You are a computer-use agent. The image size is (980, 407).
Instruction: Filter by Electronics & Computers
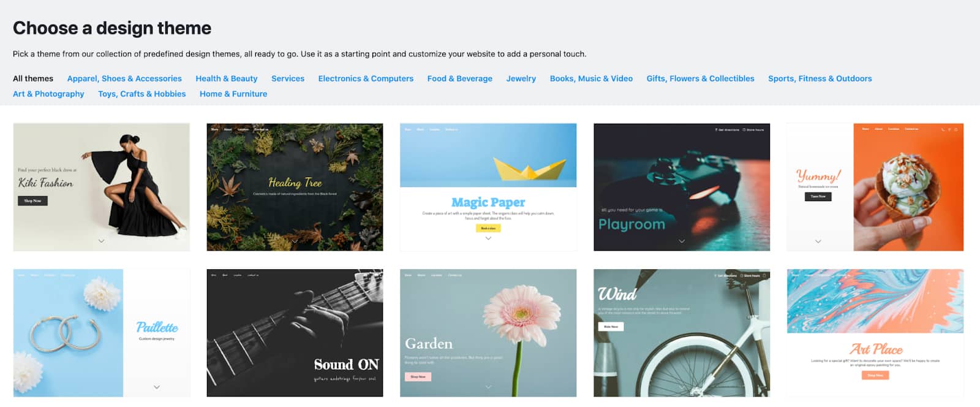click(x=366, y=78)
